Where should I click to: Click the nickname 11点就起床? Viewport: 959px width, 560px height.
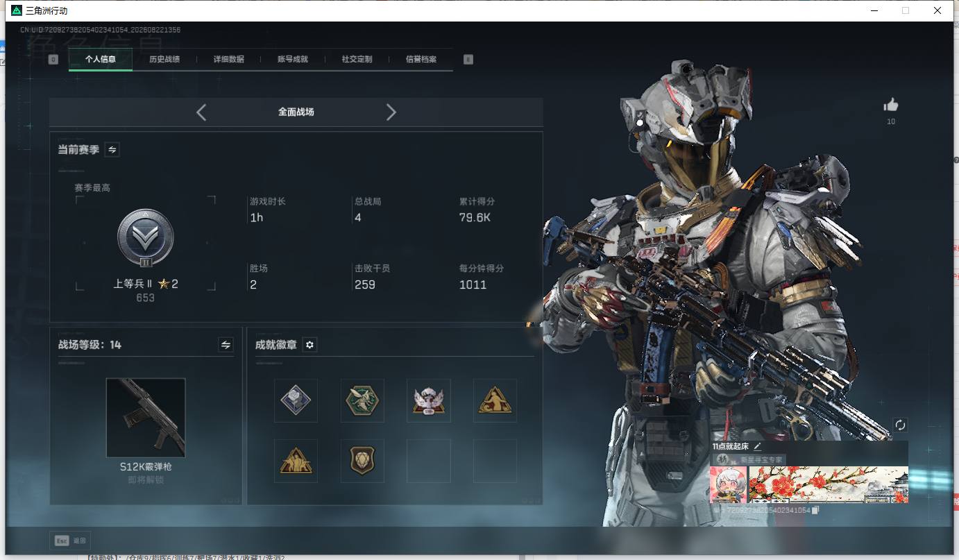click(x=731, y=447)
